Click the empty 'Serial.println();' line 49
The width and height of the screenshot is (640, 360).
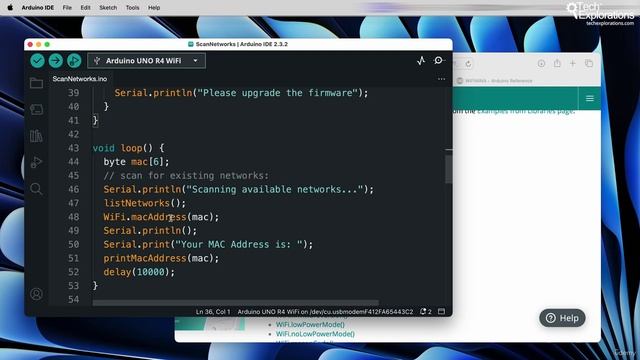(x=150, y=230)
